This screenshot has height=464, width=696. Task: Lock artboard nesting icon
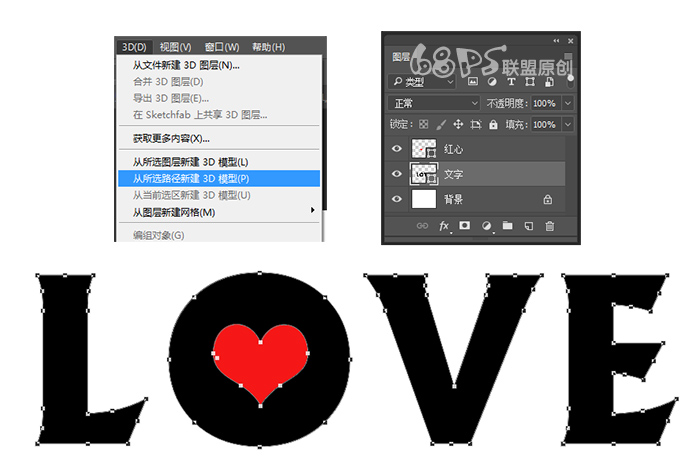[x=476, y=124]
